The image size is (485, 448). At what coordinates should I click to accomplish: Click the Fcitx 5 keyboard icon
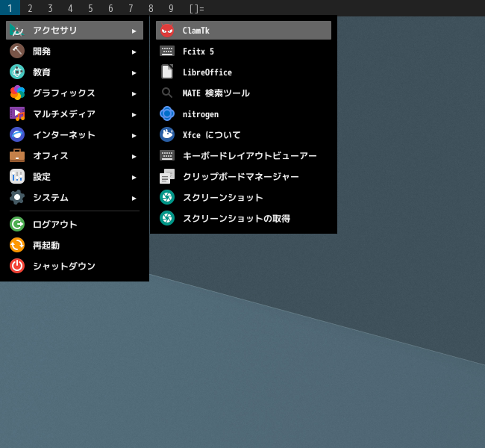click(x=167, y=51)
